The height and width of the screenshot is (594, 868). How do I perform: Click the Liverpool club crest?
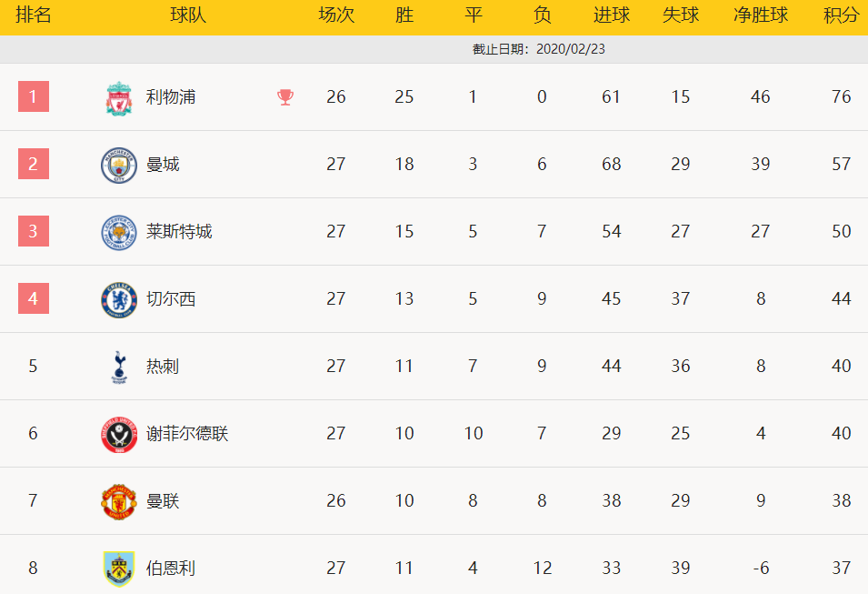119,98
